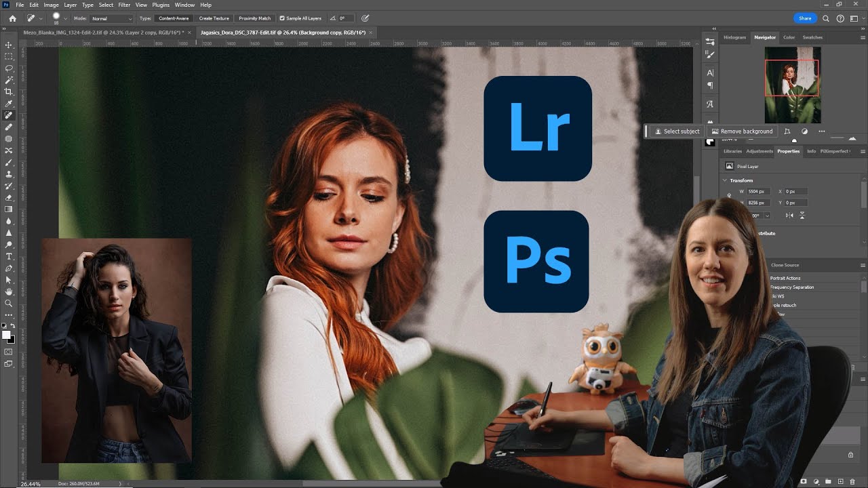Select the Zoom tool
The height and width of the screenshot is (488, 868).
9,303
